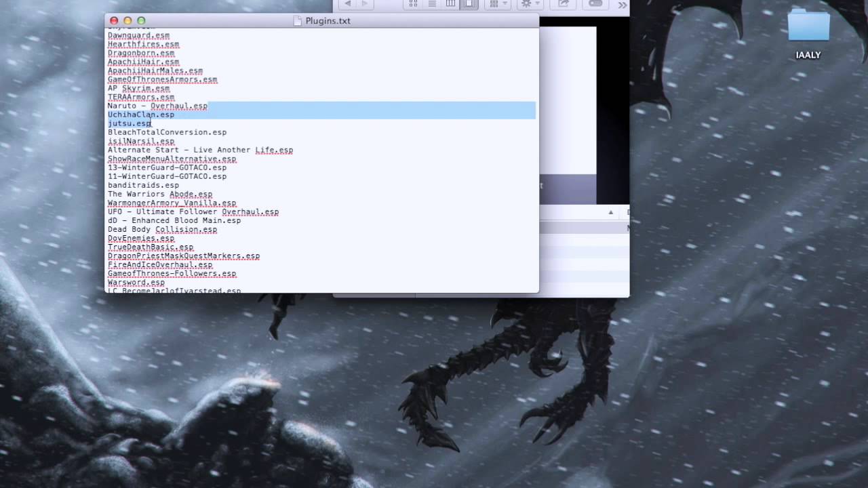Click the line ApachiiHair.esm

click(x=143, y=62)
